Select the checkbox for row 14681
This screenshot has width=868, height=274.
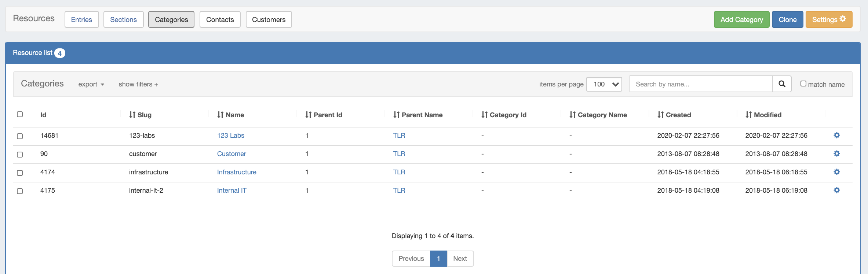point(20,136)
